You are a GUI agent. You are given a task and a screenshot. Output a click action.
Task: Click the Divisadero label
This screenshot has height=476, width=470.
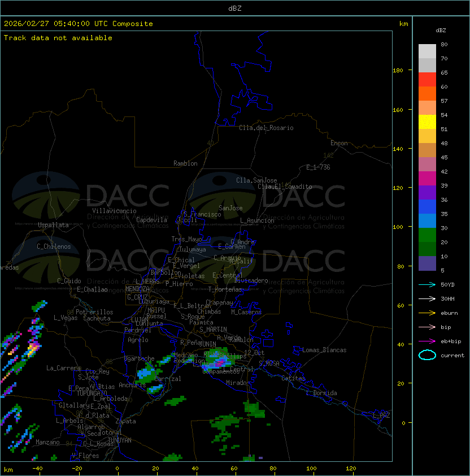(251, 280)
